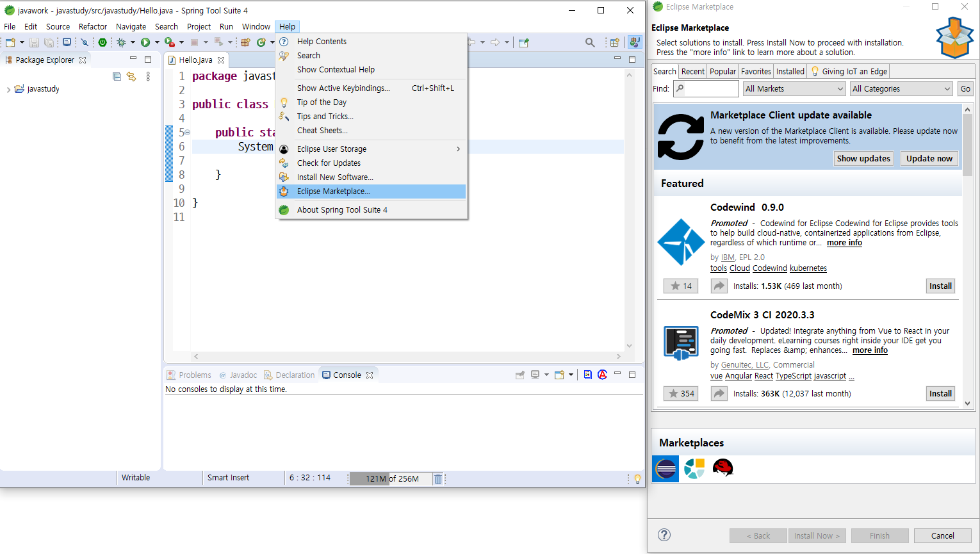Image resolution: width=980 pixels, height=554 pixels.
Task: Open Package Explorer view menu dots
Action: 148,76
